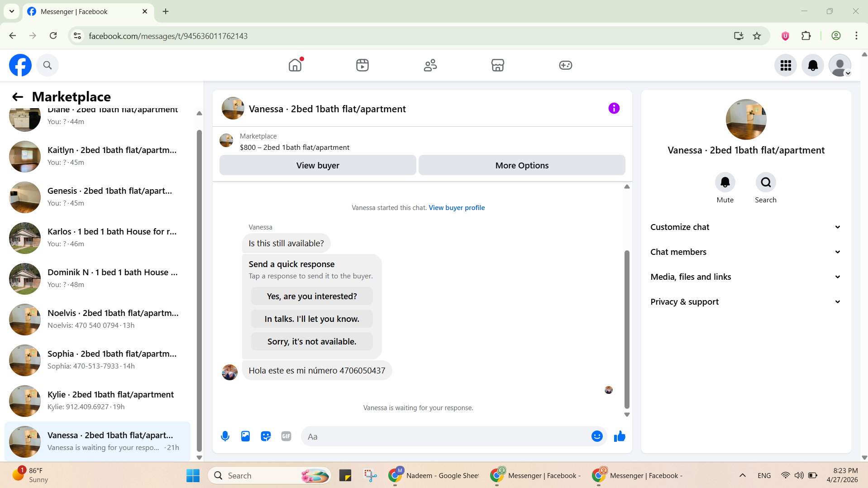Record a voice clip microphone icon
868x488 pixels.
tap(225, 436)
